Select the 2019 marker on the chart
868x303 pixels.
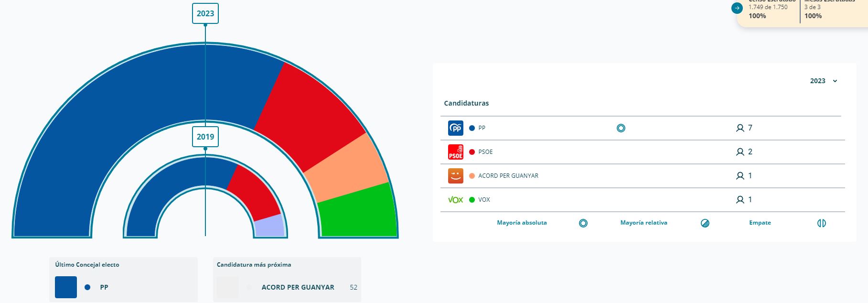click(x=205, y=137)
